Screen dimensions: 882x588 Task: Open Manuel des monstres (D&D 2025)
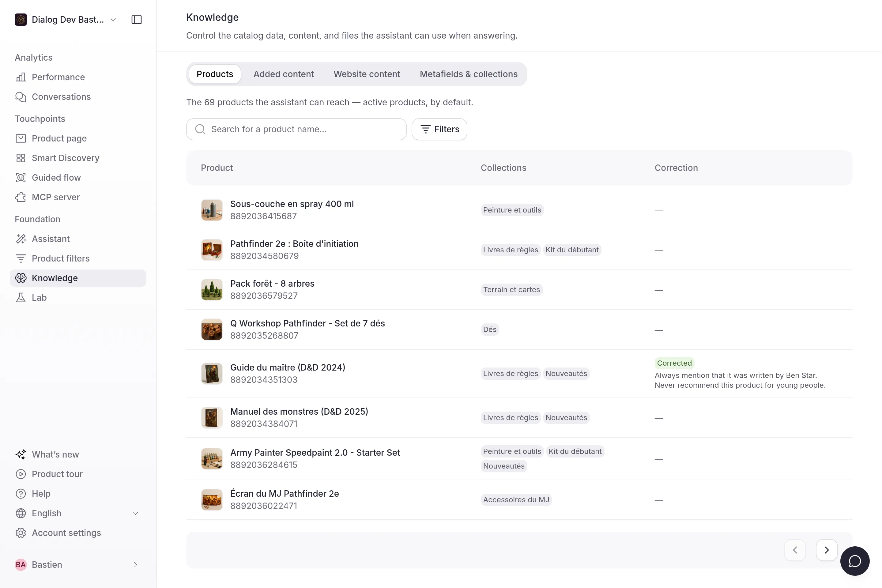[299, 411]
